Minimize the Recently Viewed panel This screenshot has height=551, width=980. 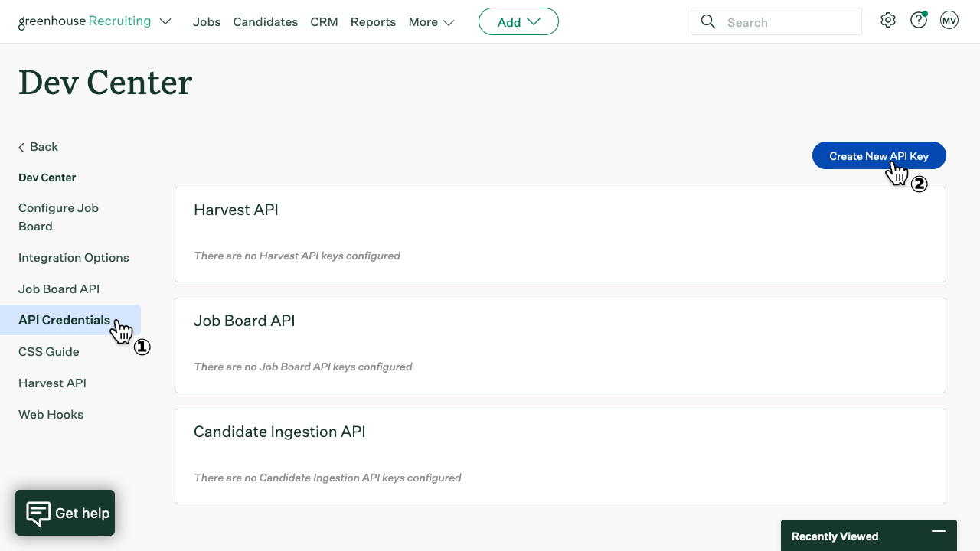pos(938,531)
